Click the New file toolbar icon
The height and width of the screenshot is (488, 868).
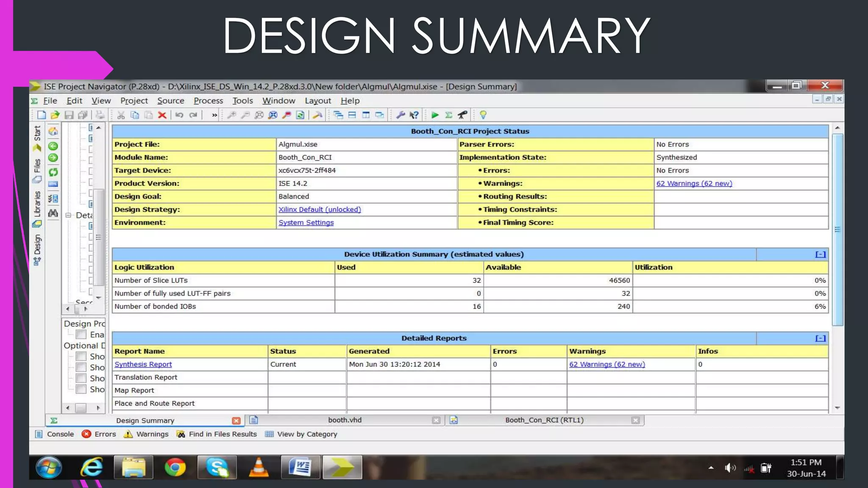(x=41, y=115)
